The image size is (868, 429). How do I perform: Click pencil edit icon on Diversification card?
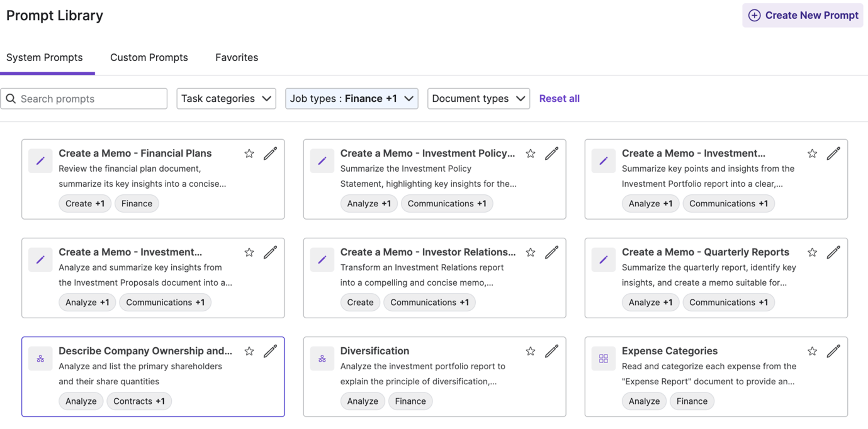coord(552,351)
